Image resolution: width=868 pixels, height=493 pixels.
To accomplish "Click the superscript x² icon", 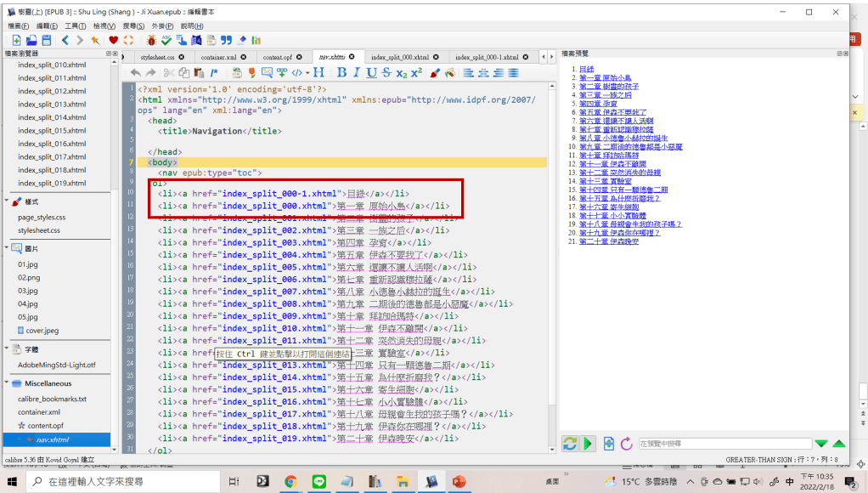I will click(417, 73).
